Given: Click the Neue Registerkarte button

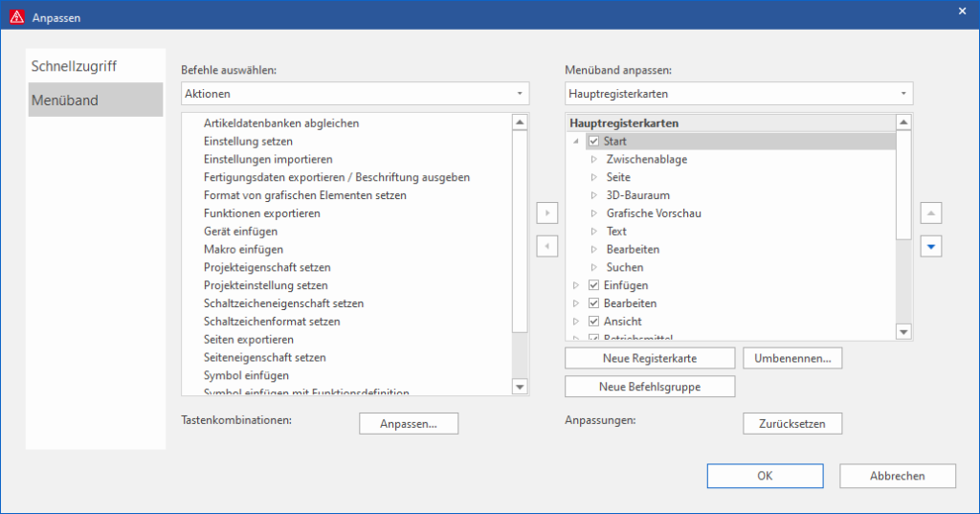Looking at the screenshot, I should pos(648,358).
